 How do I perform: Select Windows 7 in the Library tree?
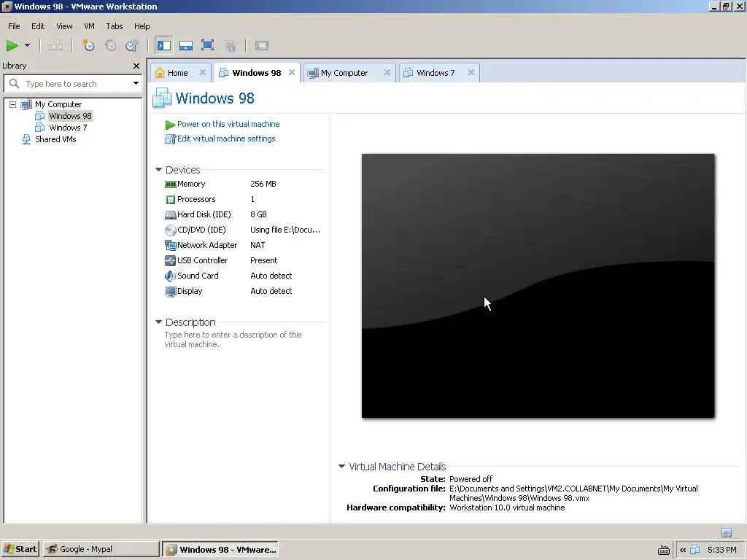point(68,128)
